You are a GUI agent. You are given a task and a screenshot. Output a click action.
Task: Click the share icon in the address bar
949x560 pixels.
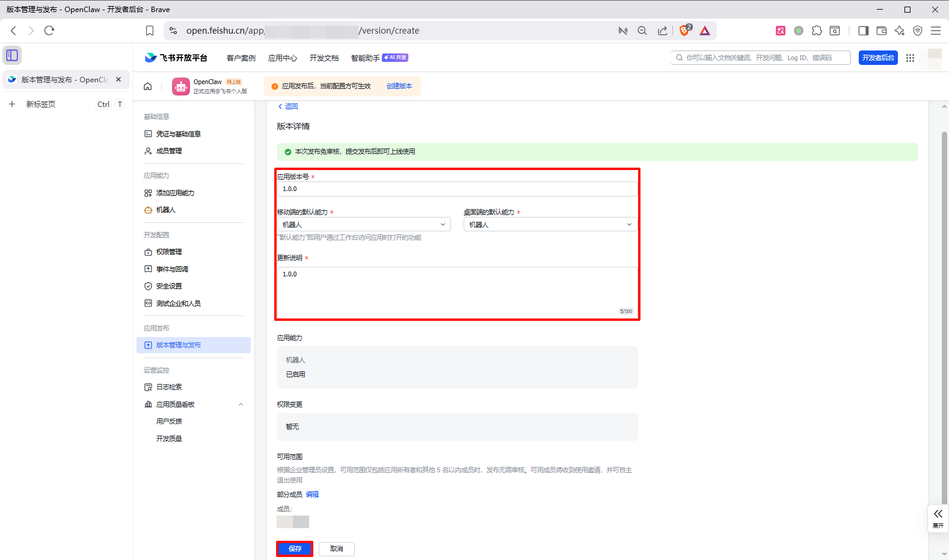point(662,31)
